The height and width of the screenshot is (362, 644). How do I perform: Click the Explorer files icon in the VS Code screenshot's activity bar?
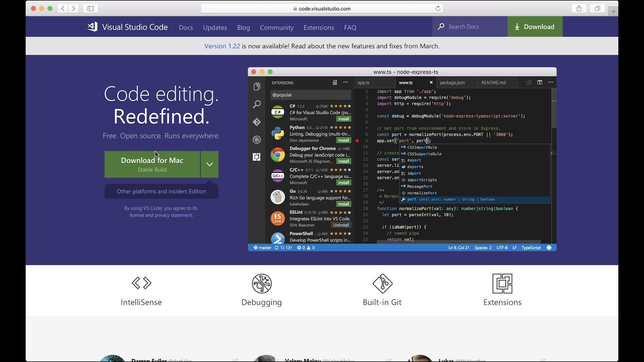257,86
